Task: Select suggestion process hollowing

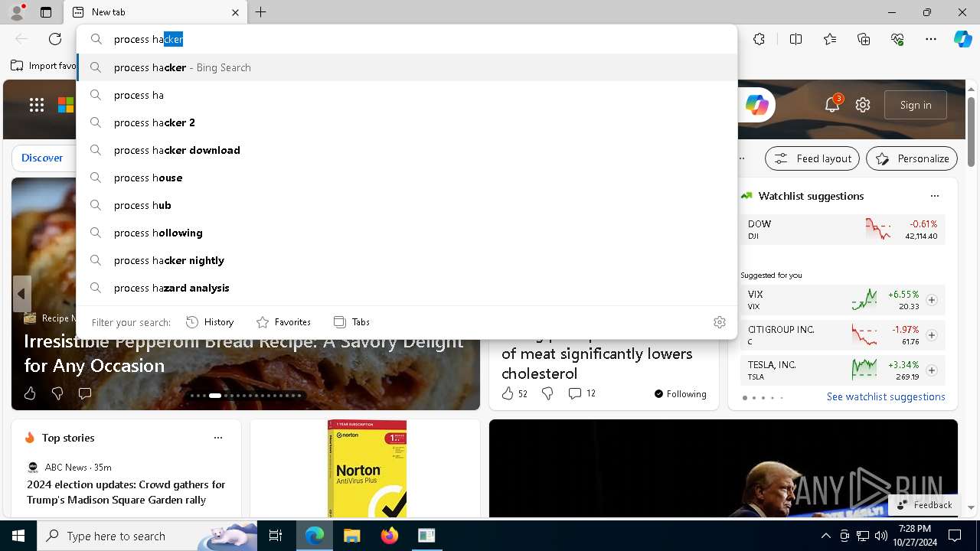Action: [407, 233]
